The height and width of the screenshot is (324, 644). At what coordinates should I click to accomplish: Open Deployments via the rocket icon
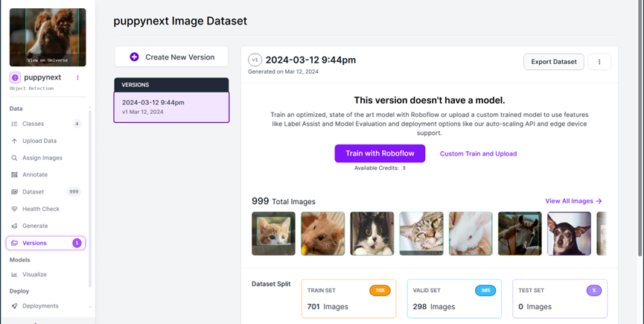14,306
